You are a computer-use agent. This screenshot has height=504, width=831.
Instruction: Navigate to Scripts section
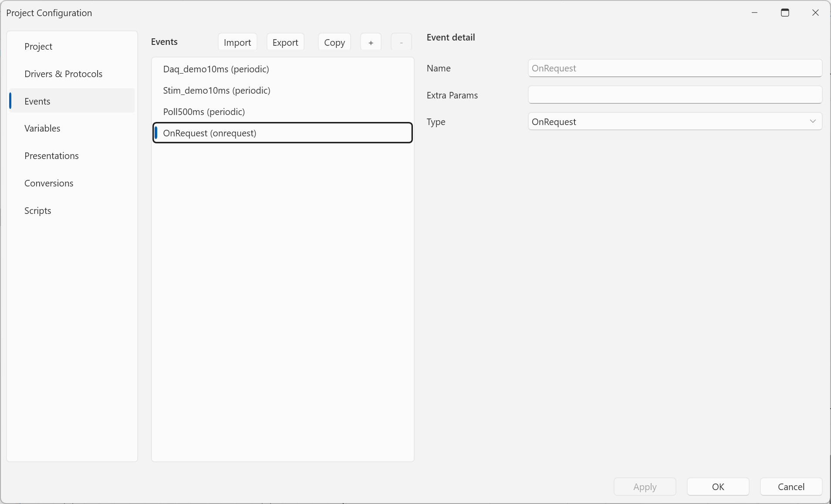pos(72,211)
